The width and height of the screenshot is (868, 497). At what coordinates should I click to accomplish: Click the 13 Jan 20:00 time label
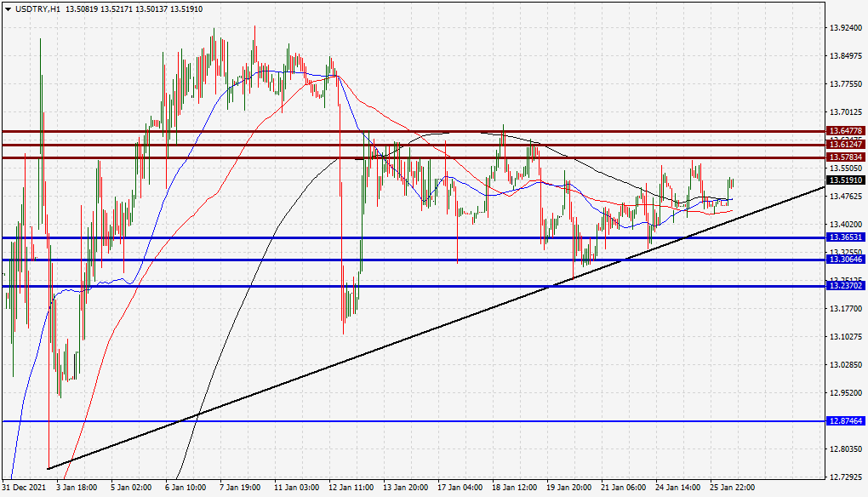click(x=405, y=488)
